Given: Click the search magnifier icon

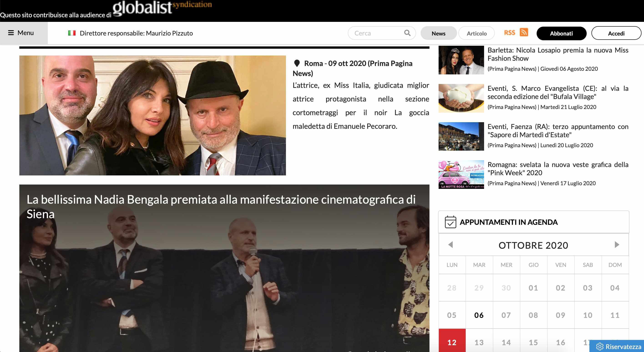Looking at the screenshot, I should (407, 33).
